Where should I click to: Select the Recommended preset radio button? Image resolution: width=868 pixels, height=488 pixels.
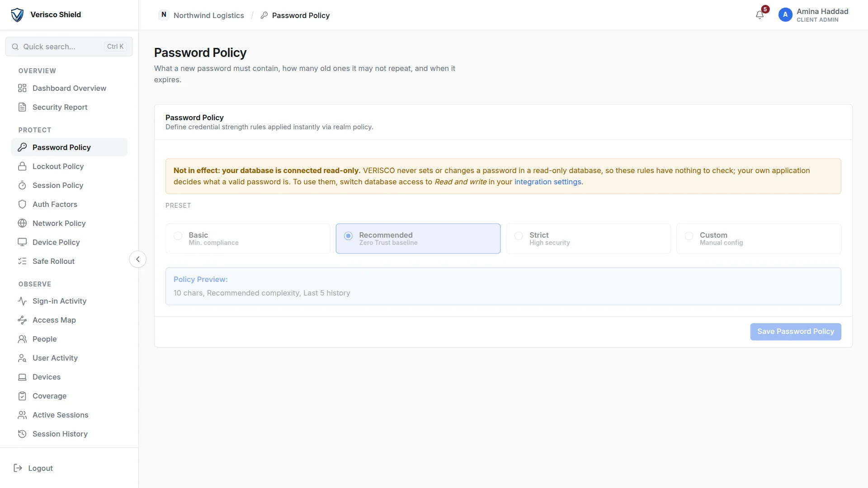coord(348,236)
